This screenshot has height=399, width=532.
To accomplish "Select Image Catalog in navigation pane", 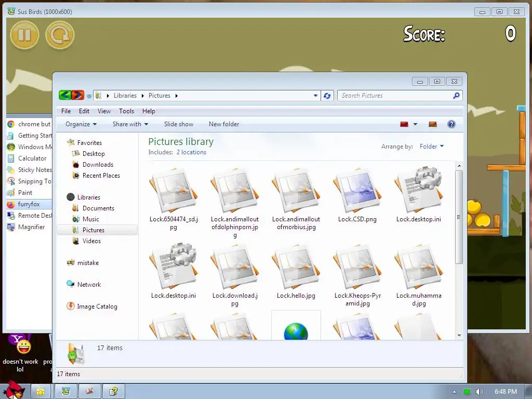I will click(x=97, y=307).
